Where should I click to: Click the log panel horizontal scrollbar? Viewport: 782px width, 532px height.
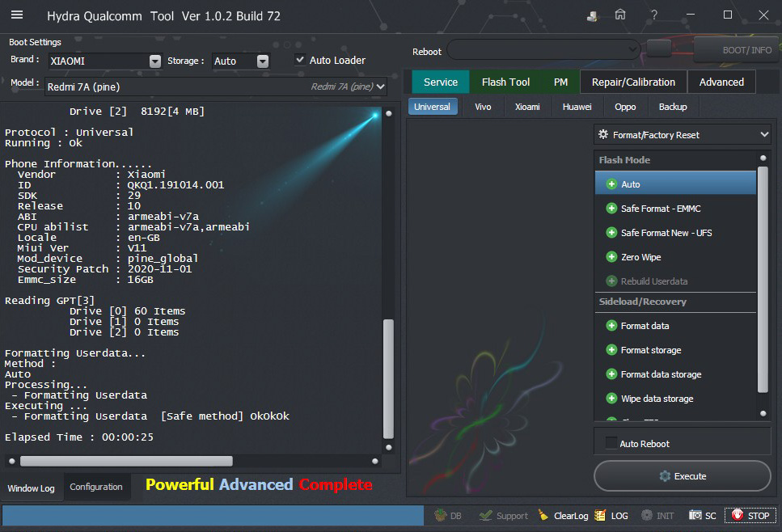click(126, 461)
